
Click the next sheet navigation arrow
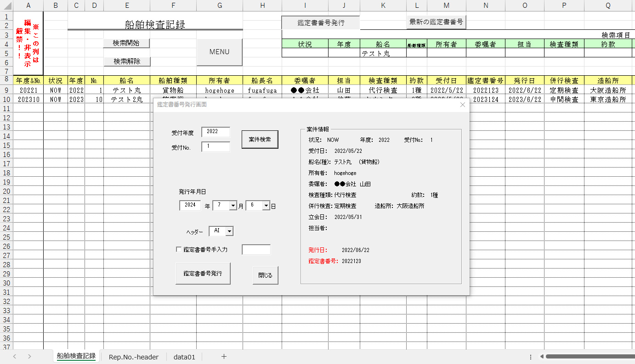(x=29, y=357)
